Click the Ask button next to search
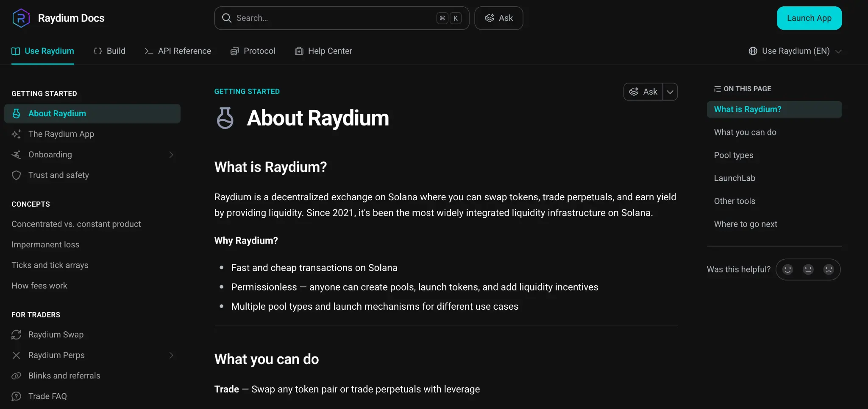 [498, 18]
